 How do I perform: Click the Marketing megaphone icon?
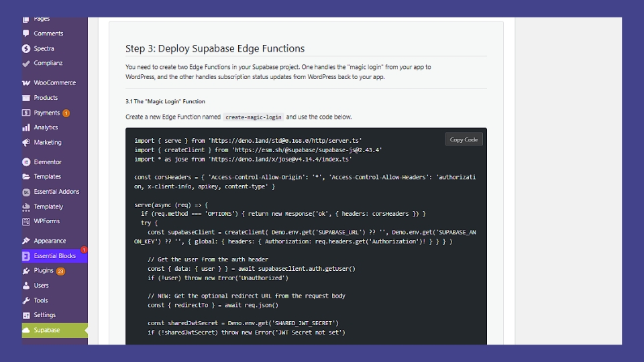click(26, 142)
